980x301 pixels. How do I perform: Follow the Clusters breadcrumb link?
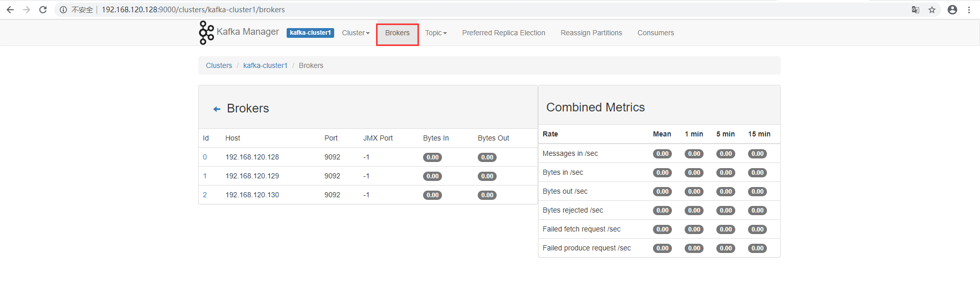coord(219,65)
